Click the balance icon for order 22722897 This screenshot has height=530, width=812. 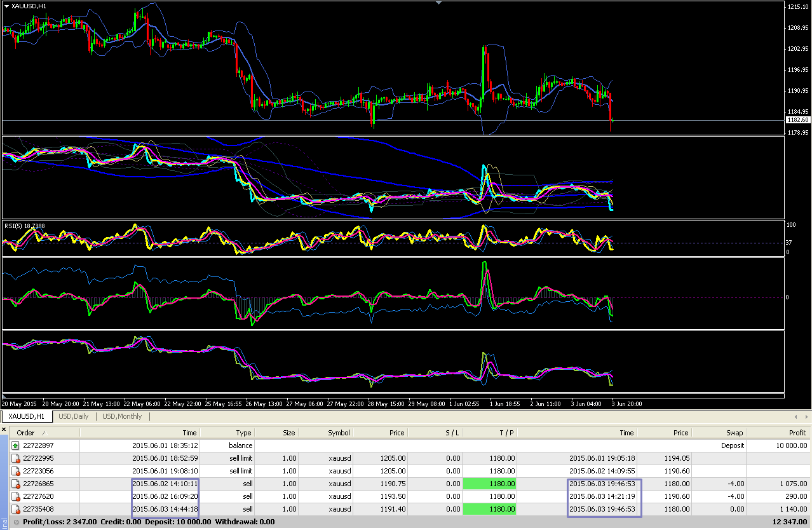point(15,445)
